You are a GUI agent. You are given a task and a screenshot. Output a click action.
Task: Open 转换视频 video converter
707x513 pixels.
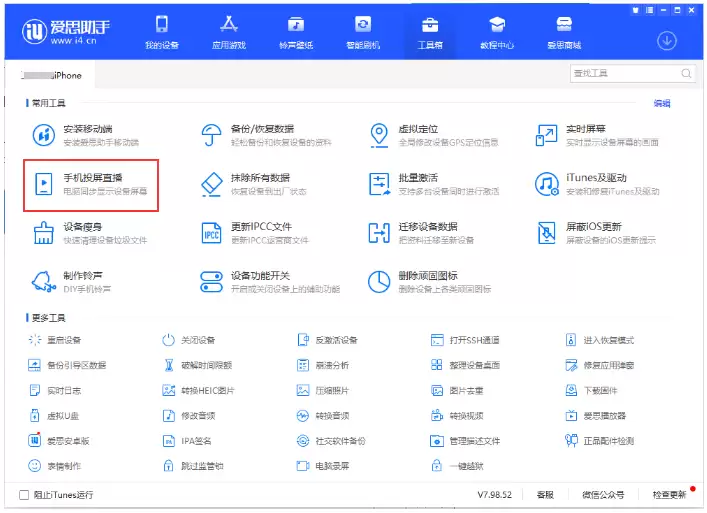click(457, 416)
